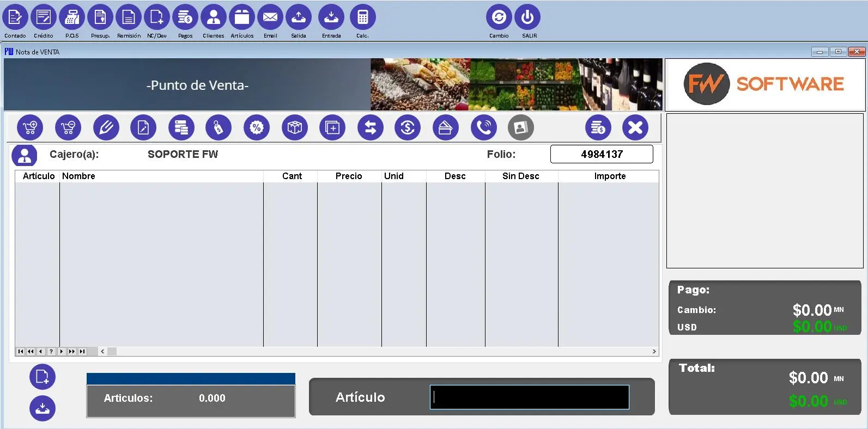Open the Artículos box icon

242,18
